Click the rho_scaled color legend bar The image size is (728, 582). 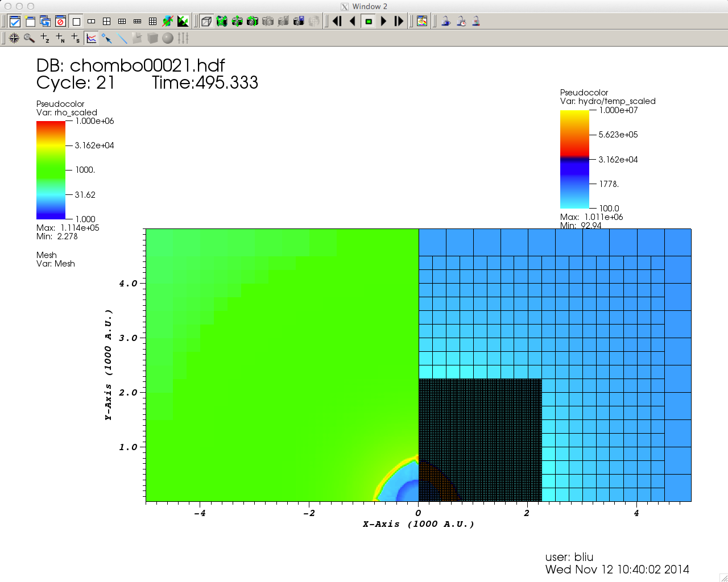tap(51, 170)
